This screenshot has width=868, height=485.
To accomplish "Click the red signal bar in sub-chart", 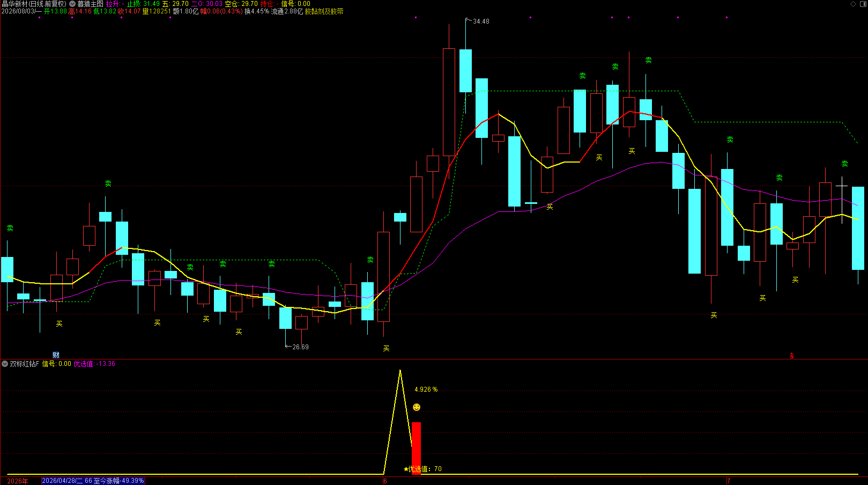I will pyautogui.click(x=416, y=448).
